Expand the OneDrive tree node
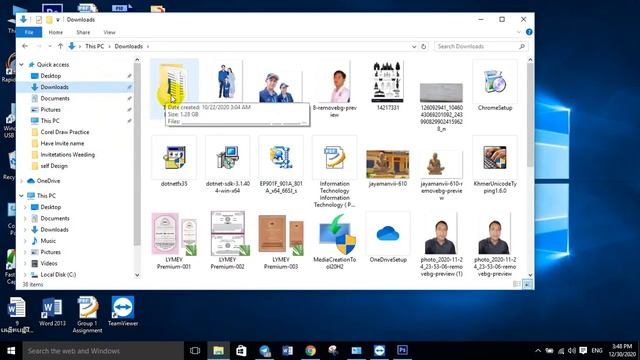The image size is (640, 360). 22,181
